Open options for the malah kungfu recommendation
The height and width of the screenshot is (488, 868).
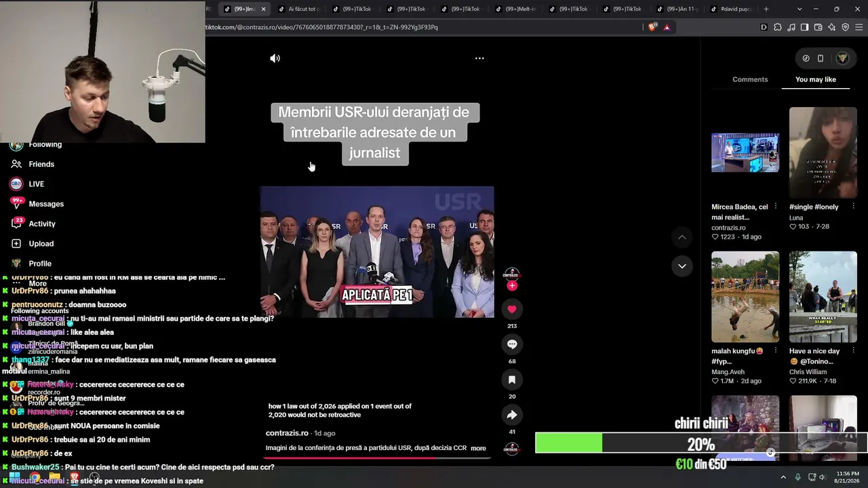776,351
